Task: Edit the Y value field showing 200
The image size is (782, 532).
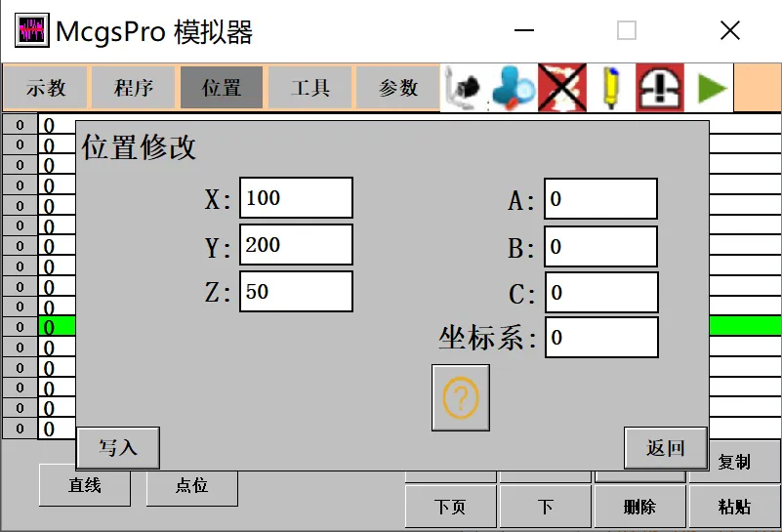Action: coord(296,244)
